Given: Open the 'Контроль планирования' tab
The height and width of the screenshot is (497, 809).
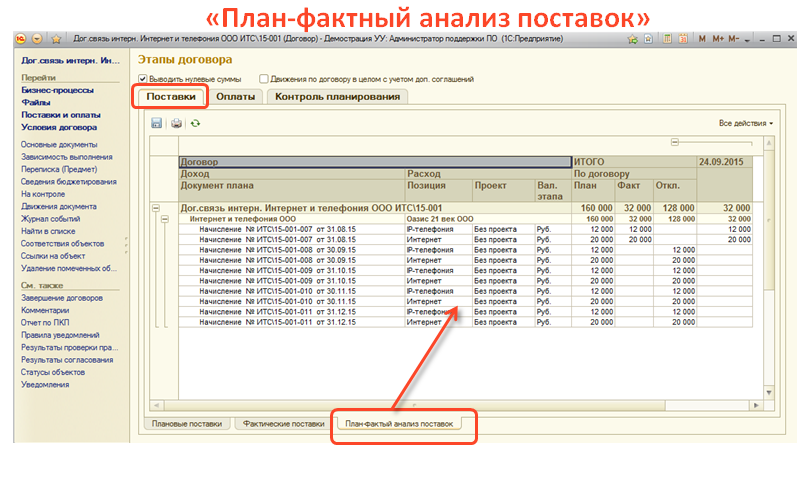Looking at the screenshot, I should 337,97.
